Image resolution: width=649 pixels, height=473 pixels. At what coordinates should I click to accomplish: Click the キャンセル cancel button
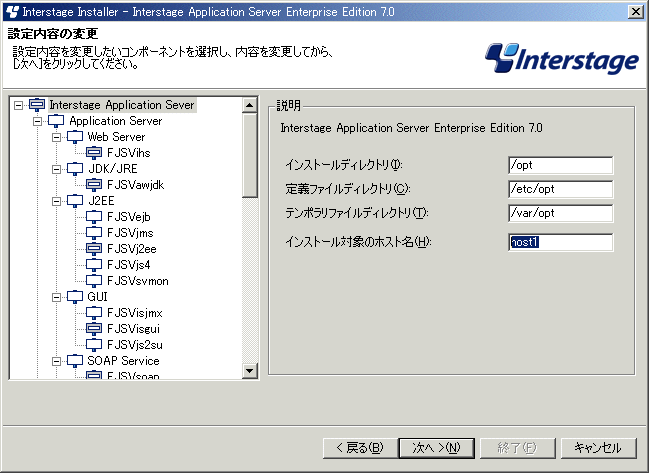coord(598,448)
